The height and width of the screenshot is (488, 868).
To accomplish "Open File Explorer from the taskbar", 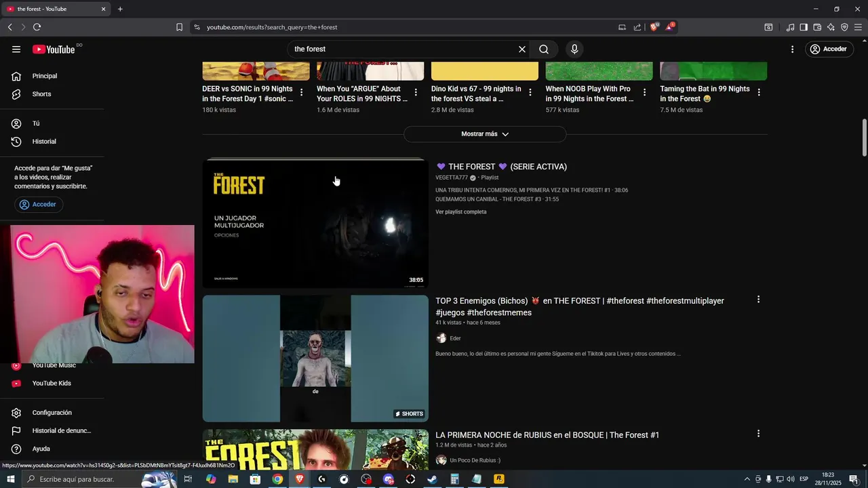I will 233,479.
